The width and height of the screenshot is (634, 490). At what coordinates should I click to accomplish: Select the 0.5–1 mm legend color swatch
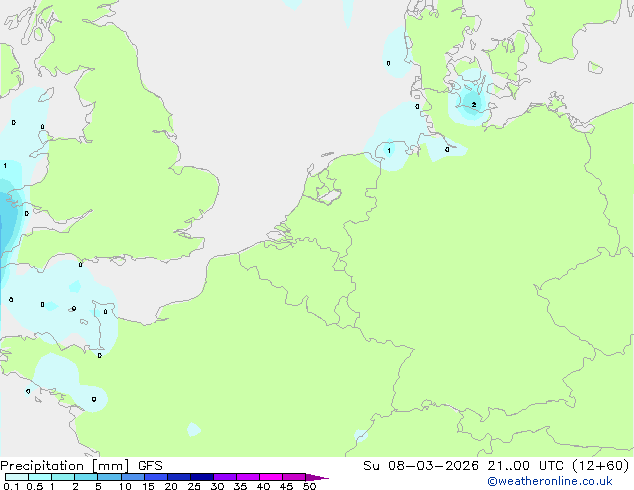pos(40,477)
